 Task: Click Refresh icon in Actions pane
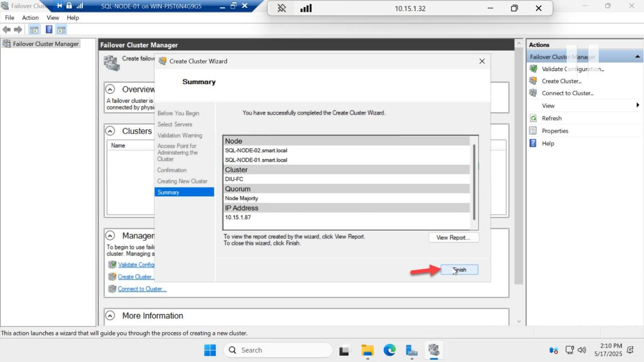pyautogui.click(x=533, y=118)
